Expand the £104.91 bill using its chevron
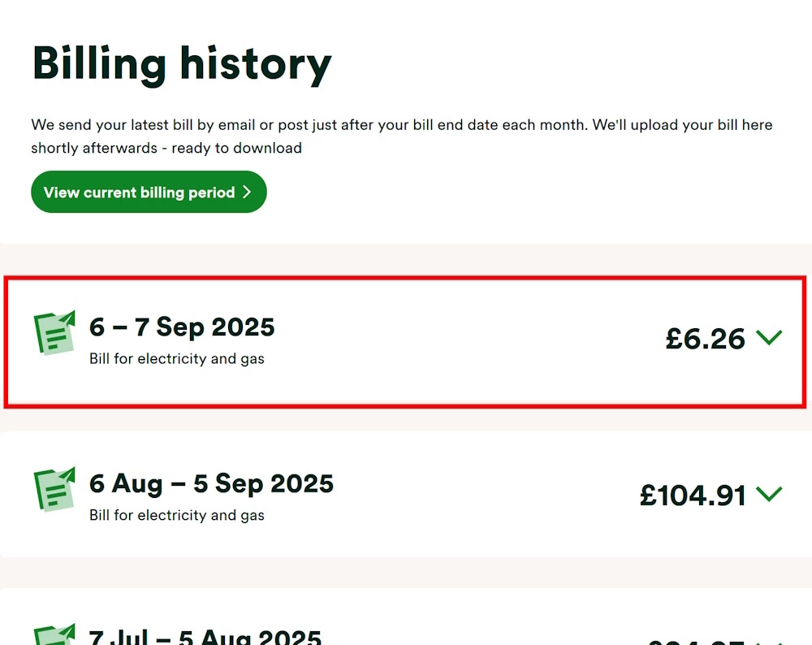812x645 pixels. click(768, 494)
